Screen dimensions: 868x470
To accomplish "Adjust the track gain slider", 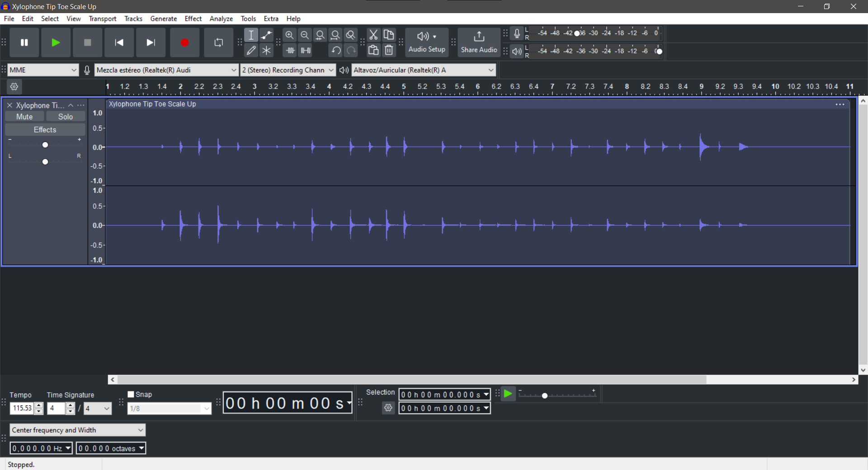I will point(45,145).
